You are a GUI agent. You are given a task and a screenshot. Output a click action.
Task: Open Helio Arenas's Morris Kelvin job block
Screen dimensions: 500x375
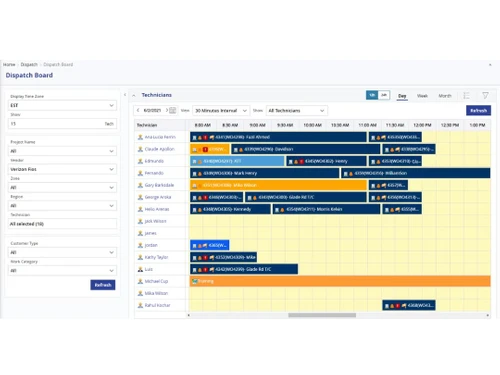(x=326, y=209)
